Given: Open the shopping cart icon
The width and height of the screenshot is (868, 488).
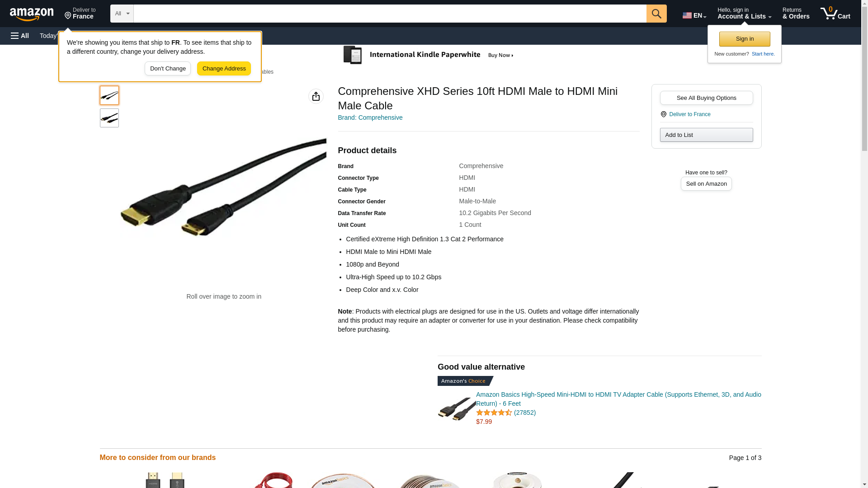Looking at the screenshot, I should 835,14.
